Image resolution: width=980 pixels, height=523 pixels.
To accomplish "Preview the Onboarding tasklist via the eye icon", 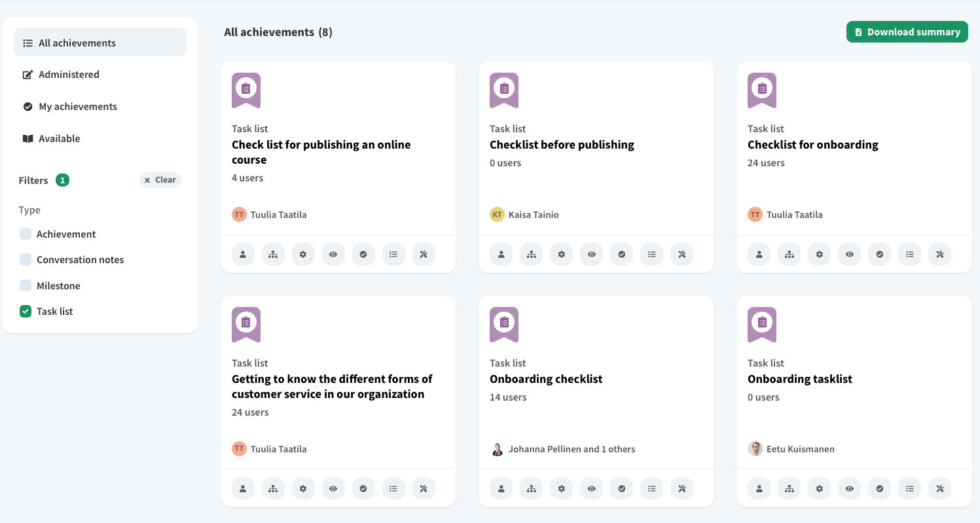I will tap(849, 488).
